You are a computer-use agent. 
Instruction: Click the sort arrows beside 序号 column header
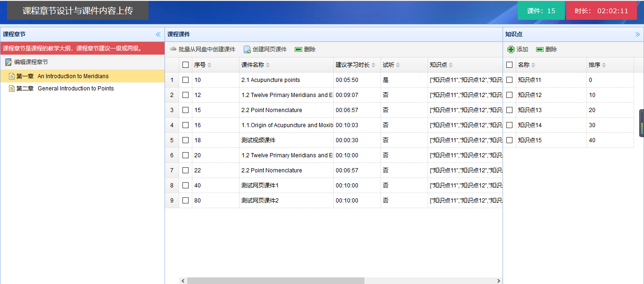[x=210, y=65]
